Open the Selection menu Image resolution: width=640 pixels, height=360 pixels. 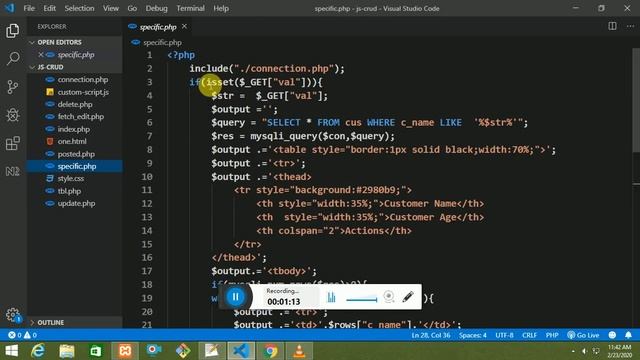point(79,8)
